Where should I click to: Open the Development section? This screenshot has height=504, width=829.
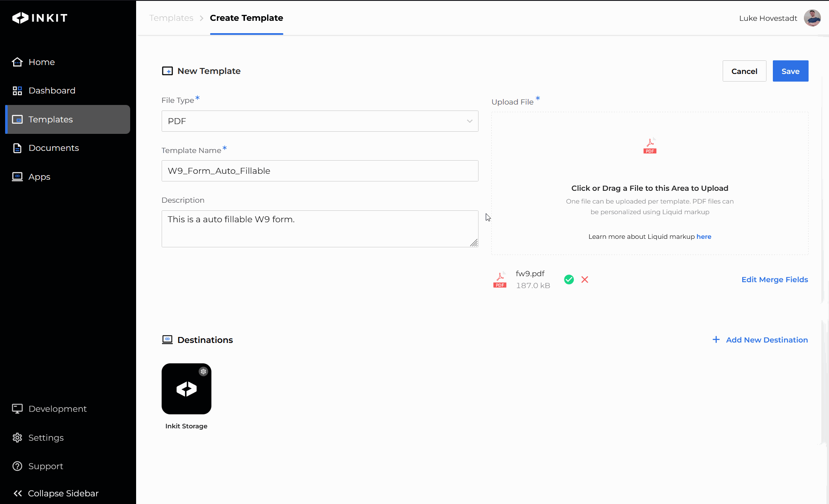coord(57,409)
